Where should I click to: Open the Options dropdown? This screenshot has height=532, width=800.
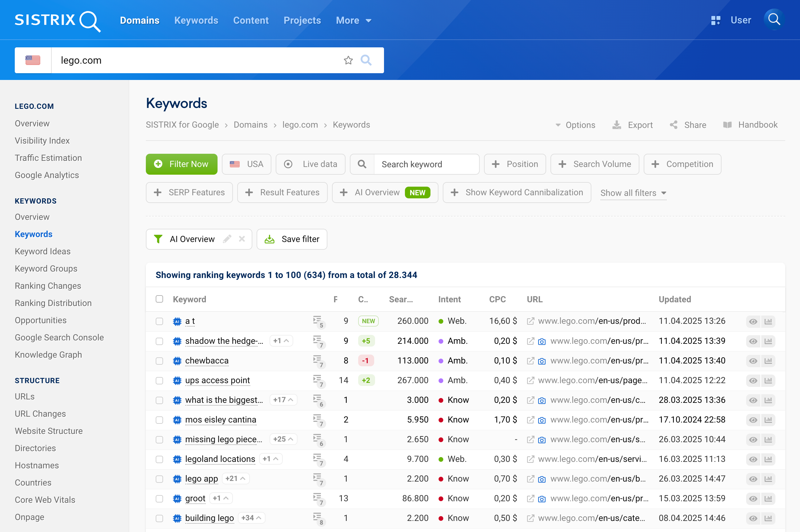tap(575, 125)
